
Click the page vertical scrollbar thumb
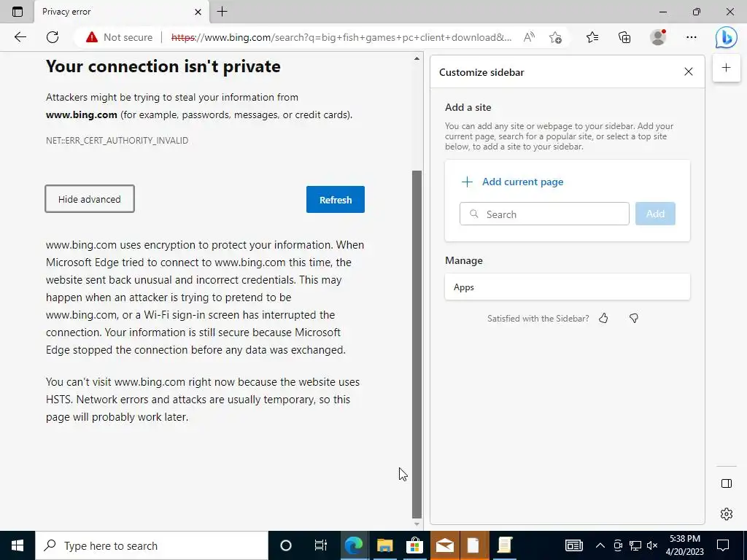[417, 344]
